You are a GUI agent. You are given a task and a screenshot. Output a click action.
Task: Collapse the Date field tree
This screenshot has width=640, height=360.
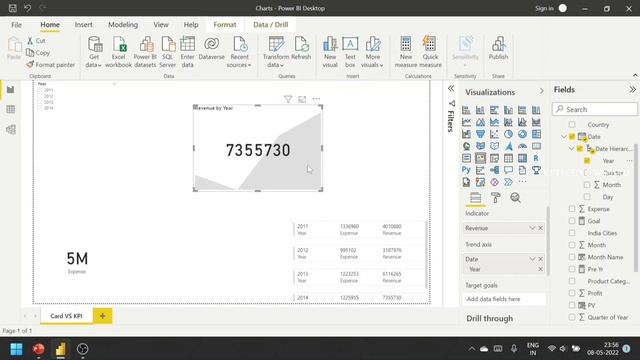coord(564,136)
